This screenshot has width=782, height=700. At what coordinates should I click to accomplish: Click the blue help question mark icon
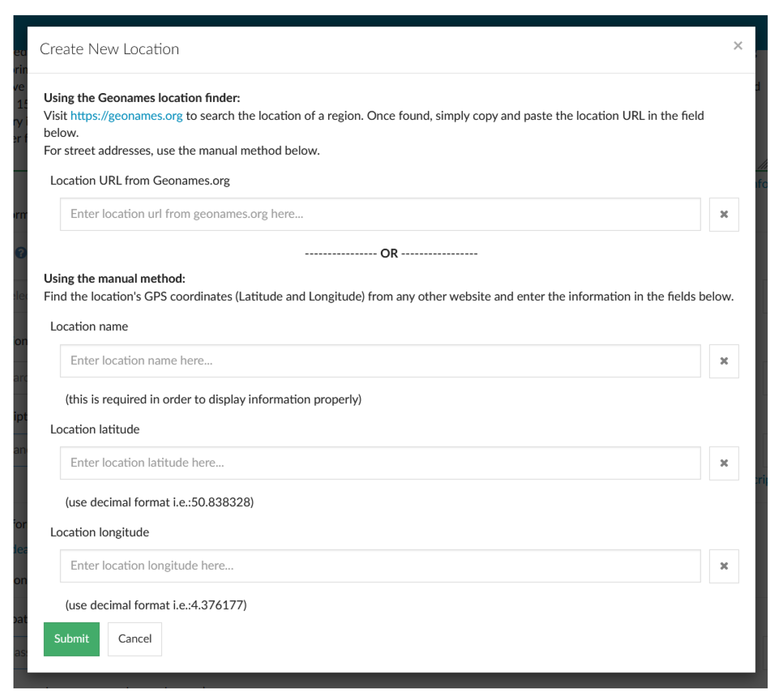pyautogui.click(x=20, y=253)
